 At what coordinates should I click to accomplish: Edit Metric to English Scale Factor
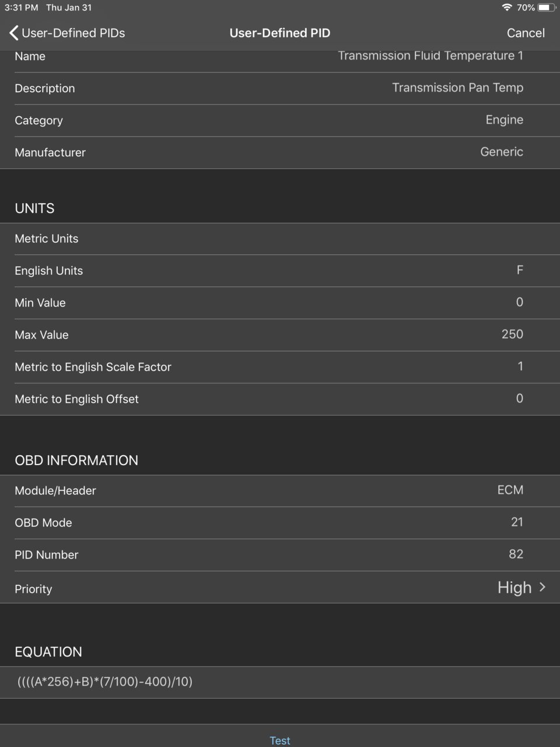tap(280, 367)
